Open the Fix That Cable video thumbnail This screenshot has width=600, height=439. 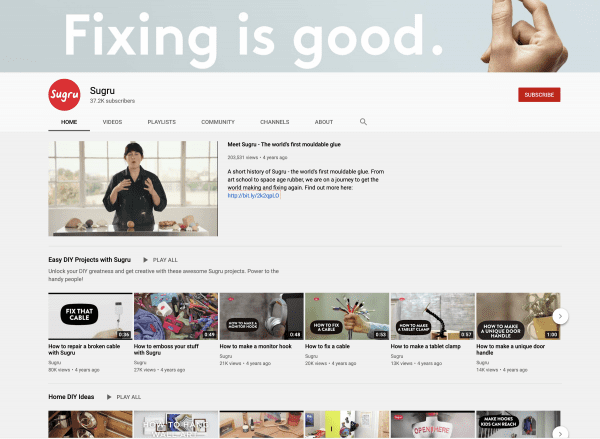pos(90,316)
